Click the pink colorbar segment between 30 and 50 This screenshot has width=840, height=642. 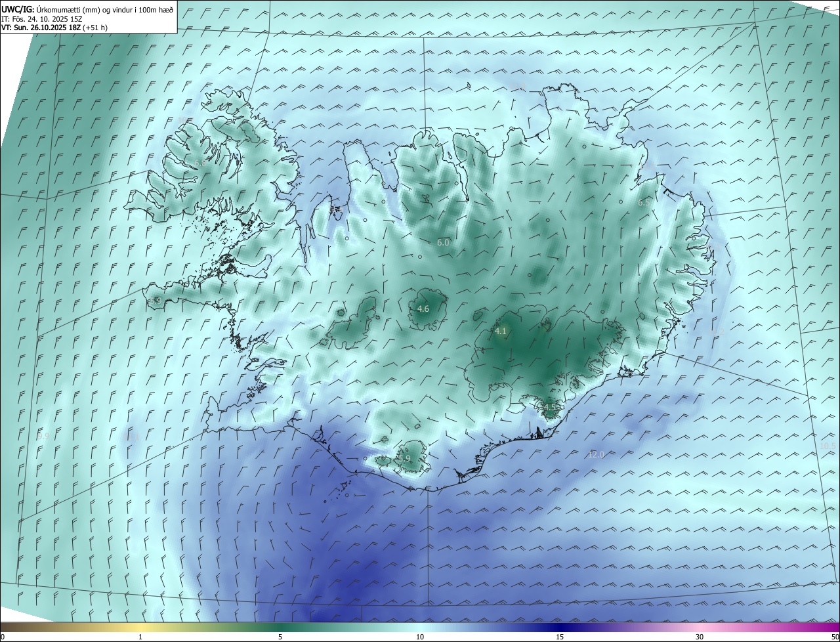pos(770,627)
